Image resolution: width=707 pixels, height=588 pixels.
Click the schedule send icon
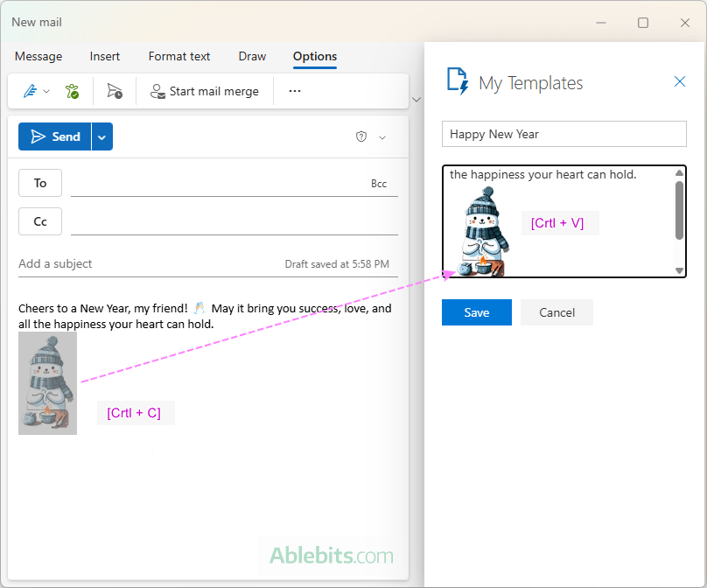click(115, 91)
